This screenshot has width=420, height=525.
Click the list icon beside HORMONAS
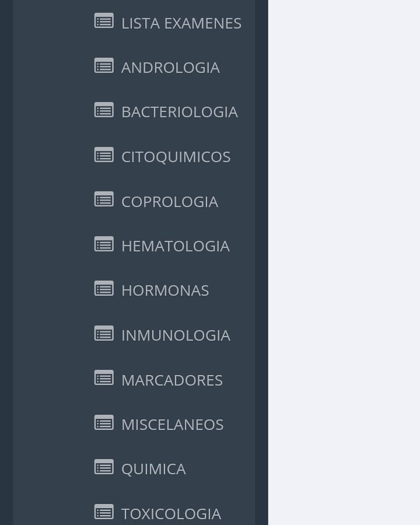104,289
